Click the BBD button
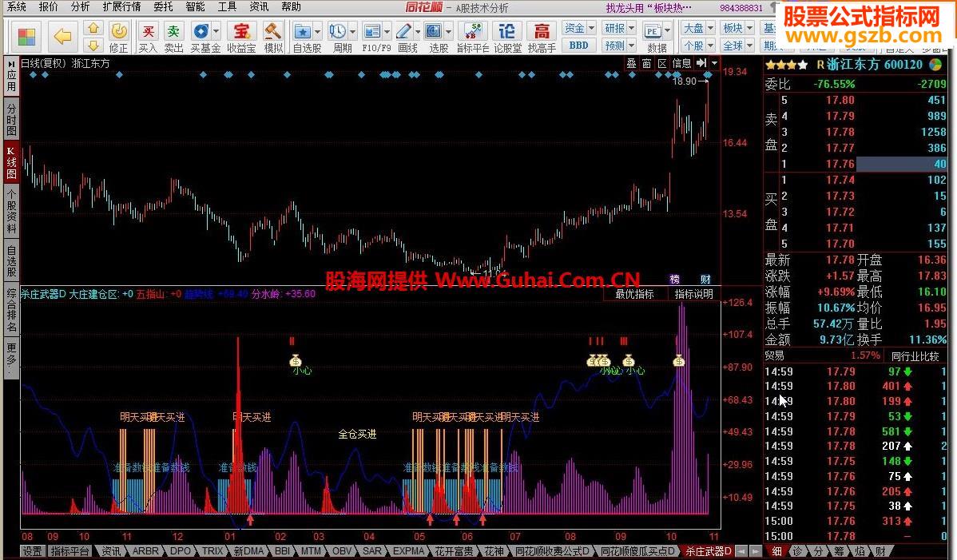 point(578,46)
